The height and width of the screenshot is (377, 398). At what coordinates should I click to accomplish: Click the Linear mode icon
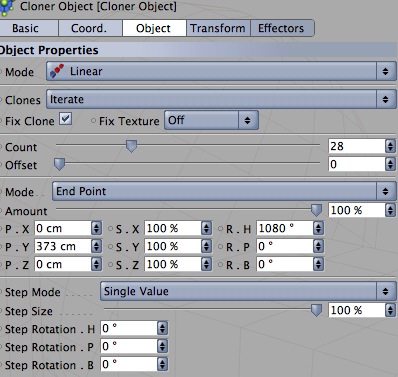[57, 71]
